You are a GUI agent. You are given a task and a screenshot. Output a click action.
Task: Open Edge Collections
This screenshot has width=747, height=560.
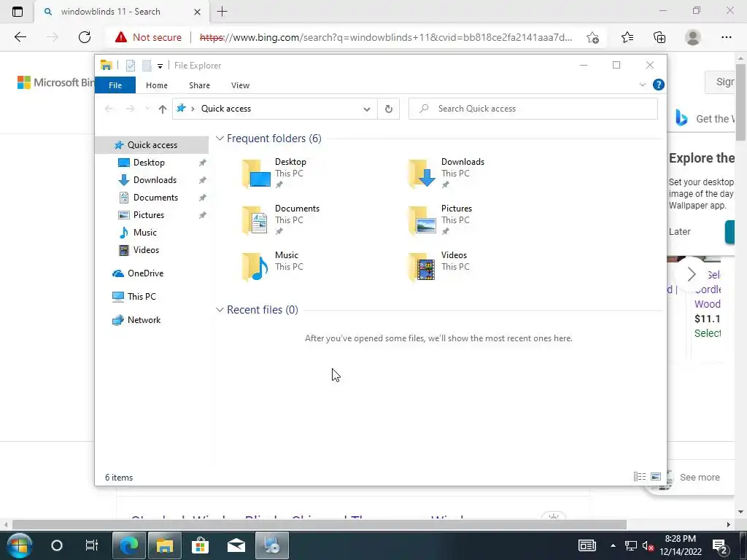pos(659,37)
